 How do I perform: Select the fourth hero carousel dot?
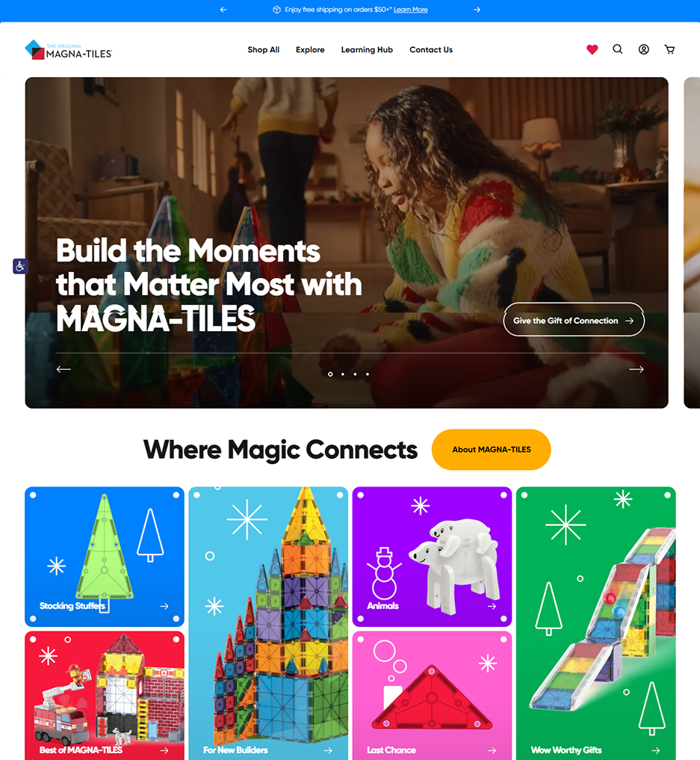[368, 374]
